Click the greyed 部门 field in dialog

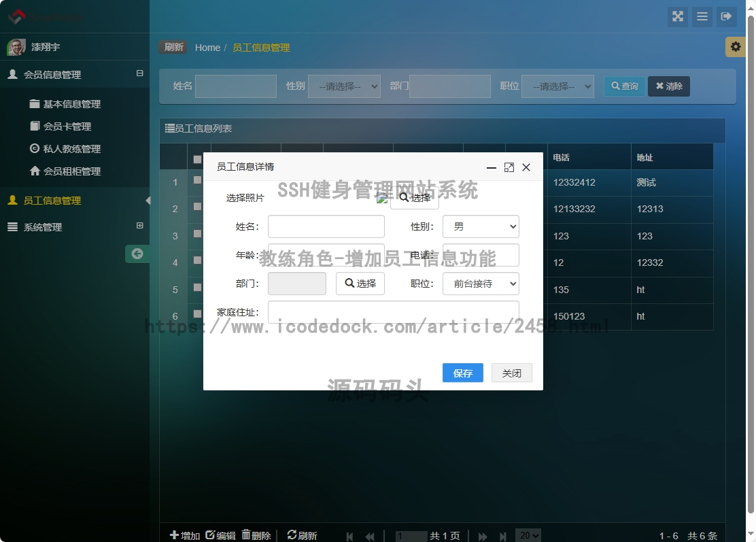pyautogui.click(x=297, y=284)
